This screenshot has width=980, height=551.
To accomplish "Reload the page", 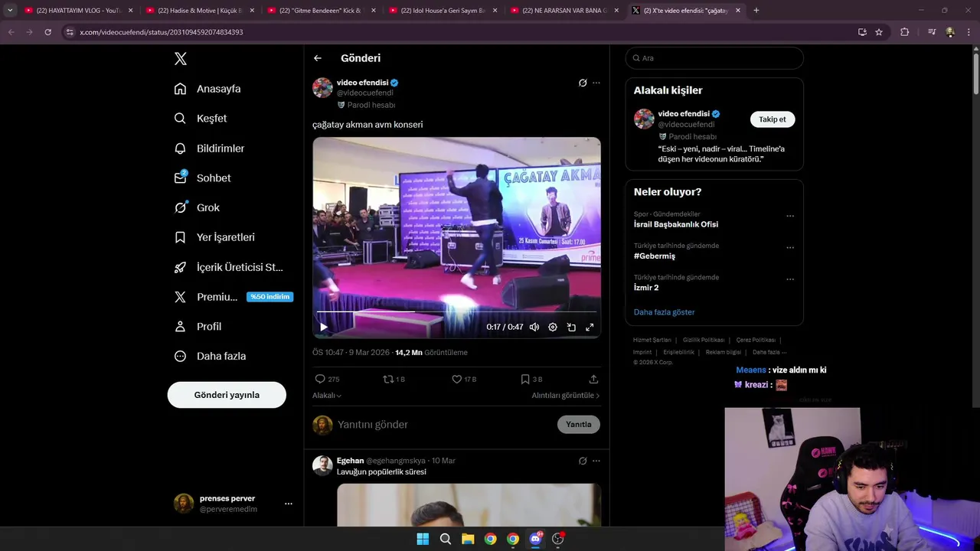I will 47,32.
